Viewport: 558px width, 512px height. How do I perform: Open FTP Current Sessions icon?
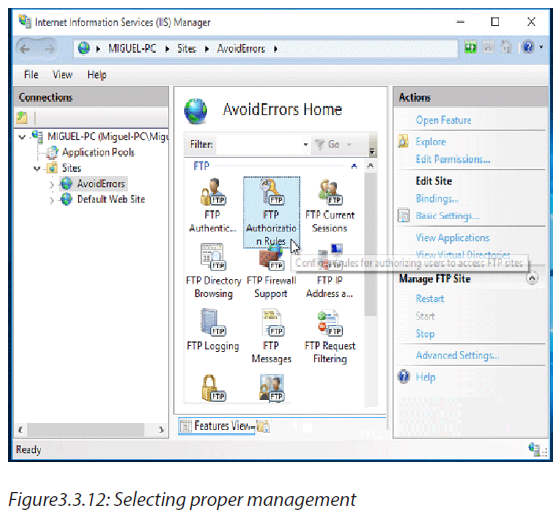pos(330,205)
